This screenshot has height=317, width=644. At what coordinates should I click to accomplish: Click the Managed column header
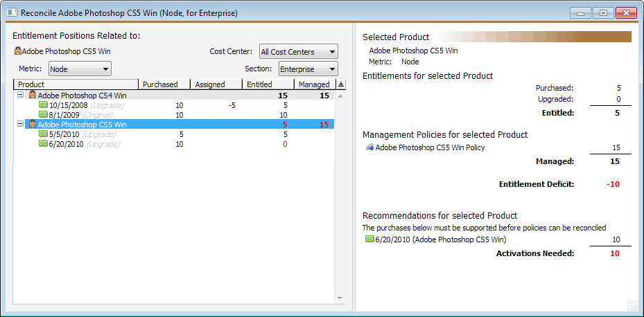[313, 84]
